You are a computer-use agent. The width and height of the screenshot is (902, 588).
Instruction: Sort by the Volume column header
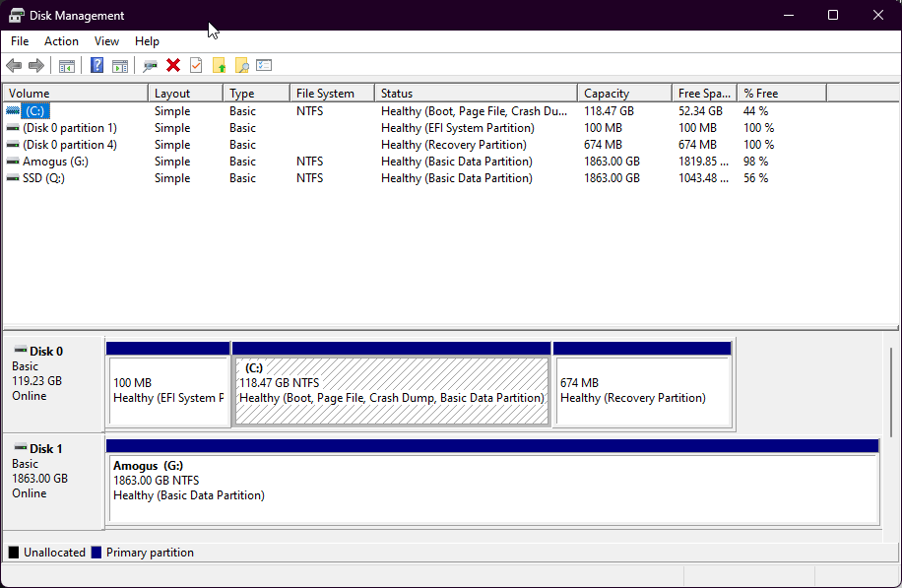pos(76,94)
